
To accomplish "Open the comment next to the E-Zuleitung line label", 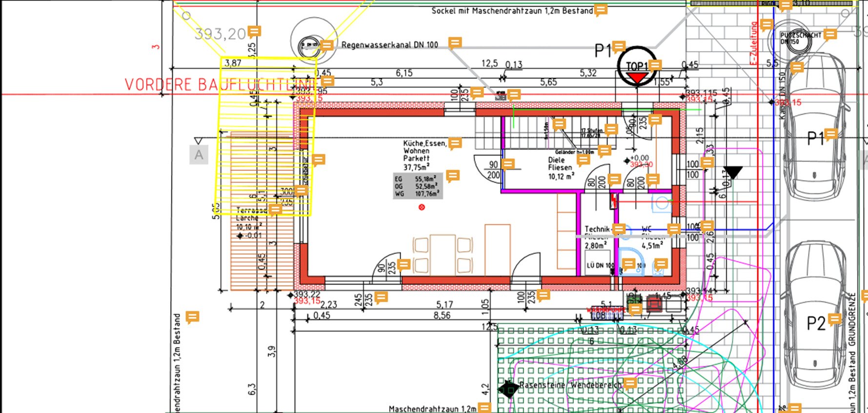I will pos(767,24).
